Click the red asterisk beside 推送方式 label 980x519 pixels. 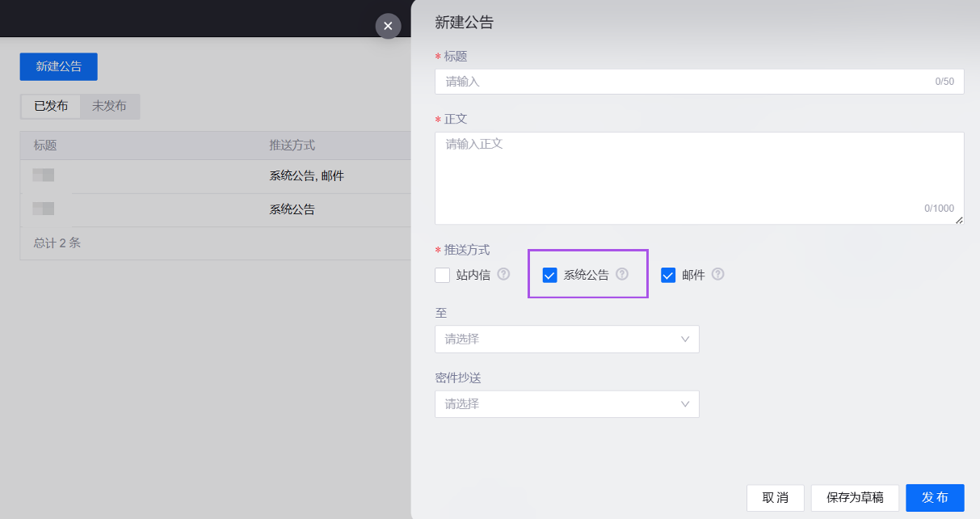(435, 250)
